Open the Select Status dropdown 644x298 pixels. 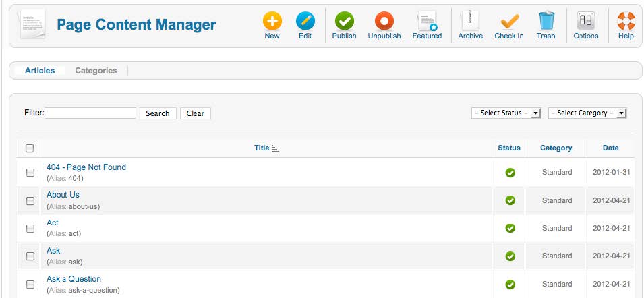[506, 113]
